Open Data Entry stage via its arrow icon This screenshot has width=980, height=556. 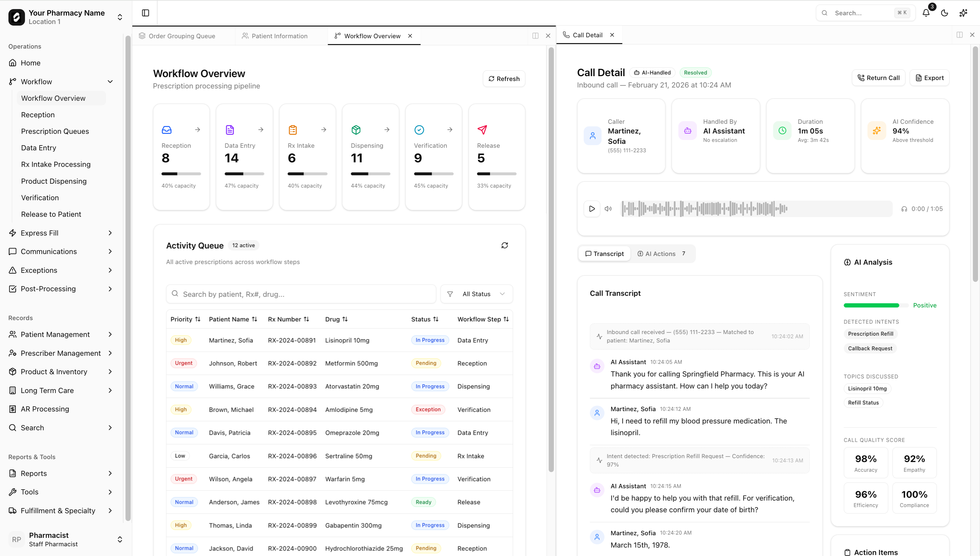tap(261, 130)
